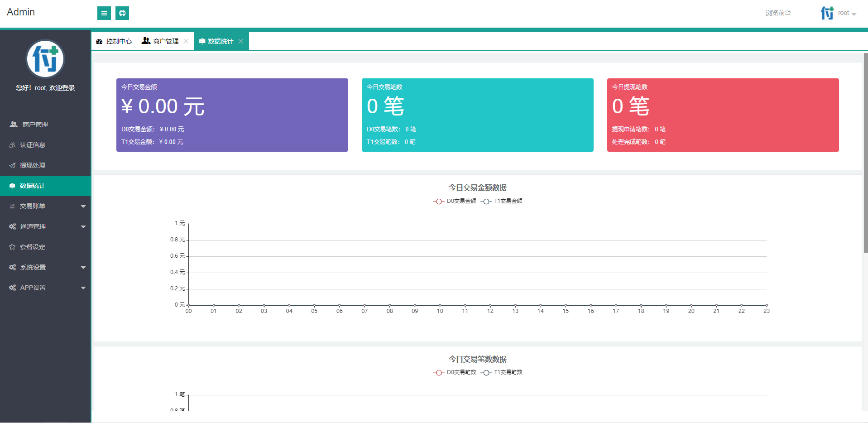The image size is (868, 423).
Task: Click the 处理完成笔数: 0 笔 line
Action: click(x=639, y=142)
